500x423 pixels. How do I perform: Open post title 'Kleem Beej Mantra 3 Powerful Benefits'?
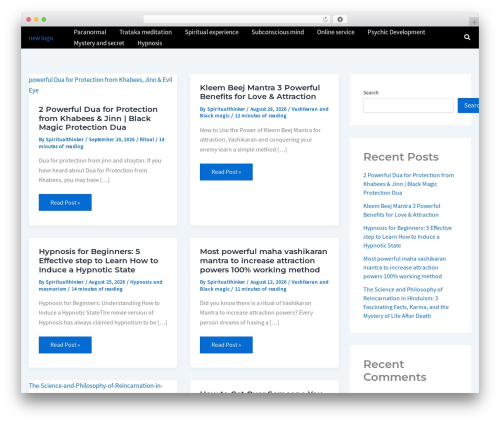260,92
